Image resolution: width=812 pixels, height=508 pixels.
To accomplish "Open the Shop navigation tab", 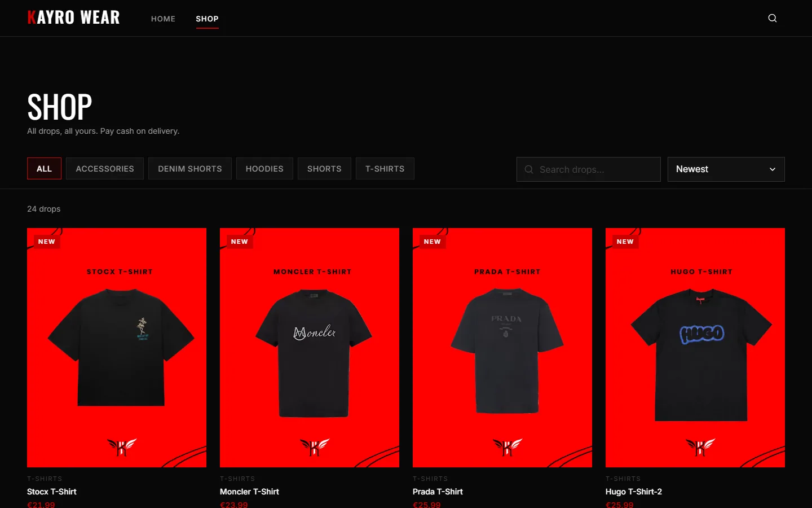I will pyautogui.click(x=207, y=19).
